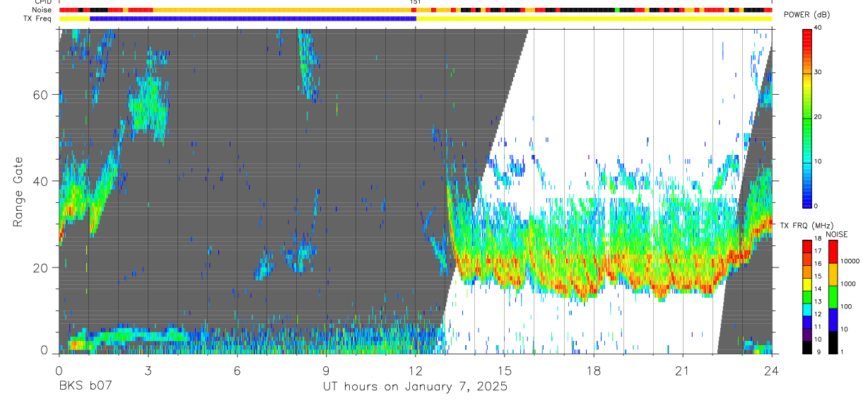Viewport: 868px width, 401px height.
Task: Click the '40' tick on the POWER scale
Action: pyautogui.click(x=819, y=28)
